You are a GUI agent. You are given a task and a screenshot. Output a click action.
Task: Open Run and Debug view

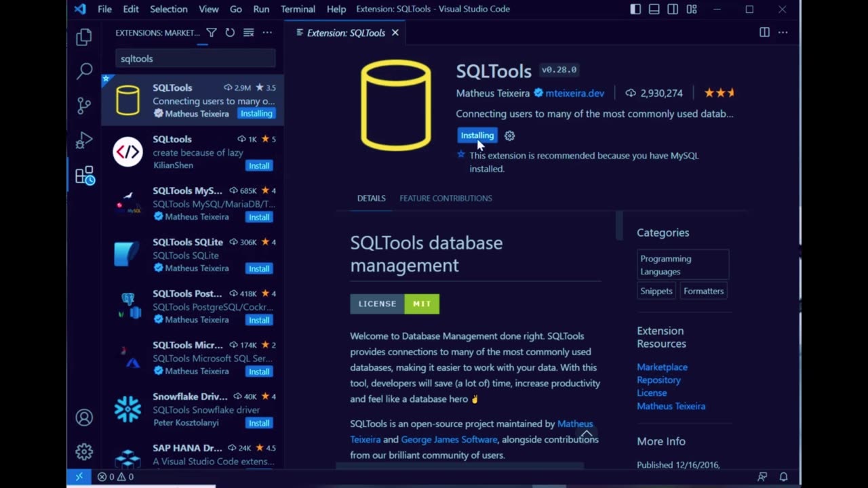point(84,140)
